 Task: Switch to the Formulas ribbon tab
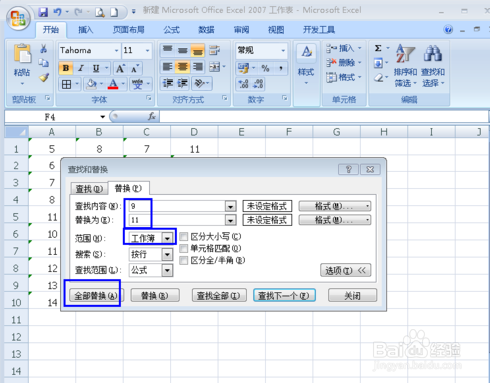pyautogui.click(x=172, y=30)
